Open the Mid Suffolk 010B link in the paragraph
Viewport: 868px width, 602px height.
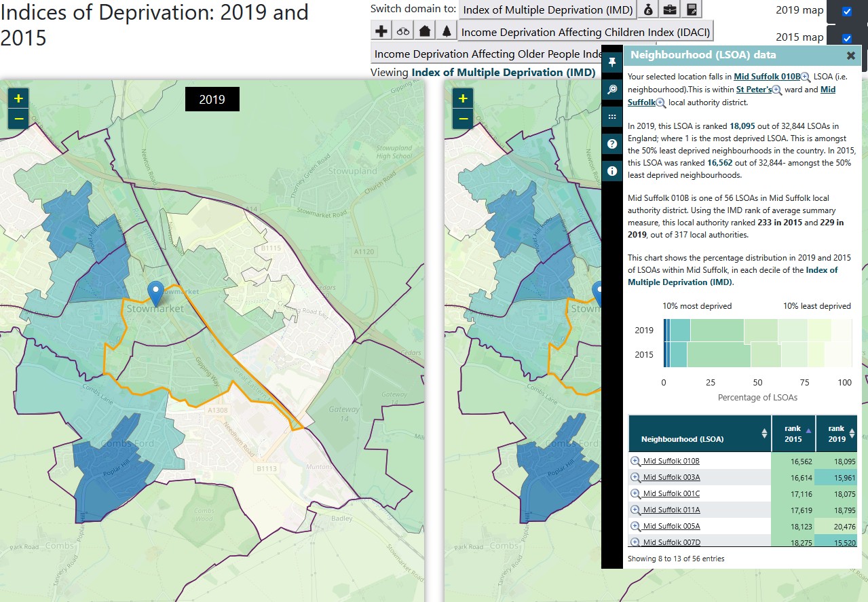(x=767, y=77)
